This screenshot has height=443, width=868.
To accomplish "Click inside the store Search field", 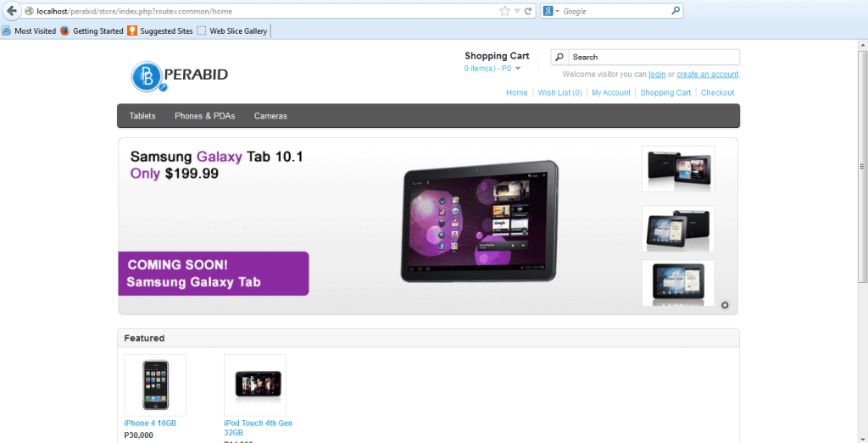I will click(653, 57).
